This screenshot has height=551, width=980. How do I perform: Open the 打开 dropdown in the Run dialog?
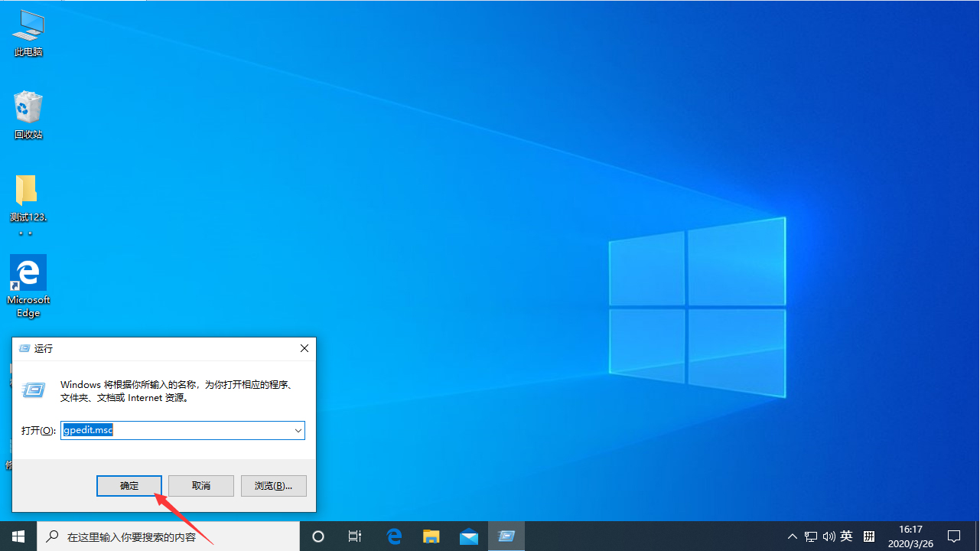298,430
